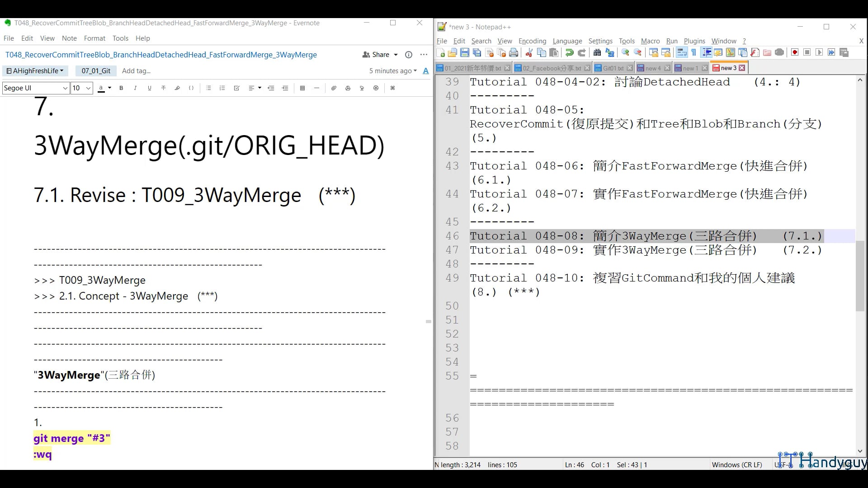Click the Find binoculars icon in Notepad++

pos(597,53)
